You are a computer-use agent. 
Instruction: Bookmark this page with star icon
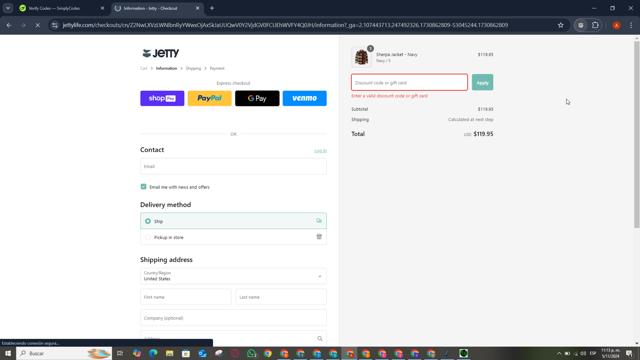[561, 25]
